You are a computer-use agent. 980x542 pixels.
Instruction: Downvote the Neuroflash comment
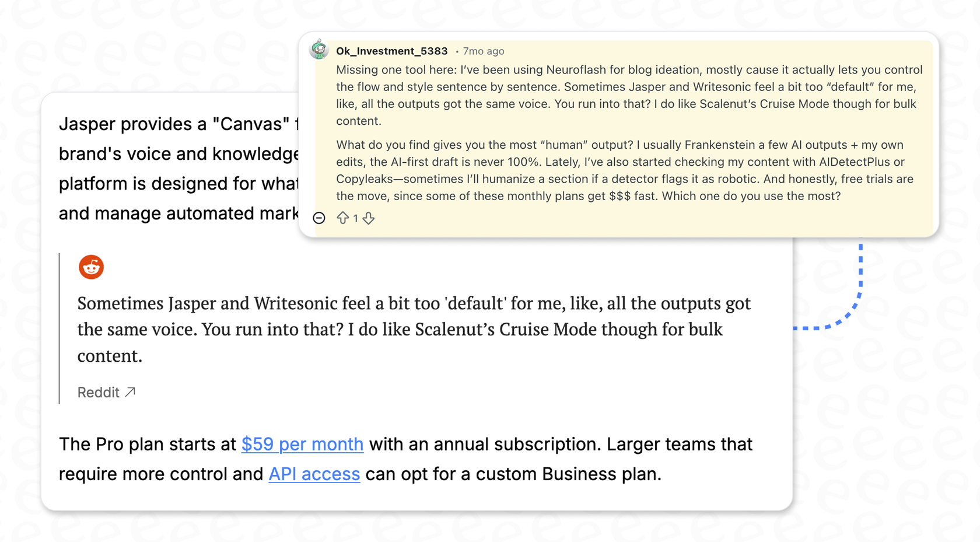pyautogui.click(x=369, y=218)
